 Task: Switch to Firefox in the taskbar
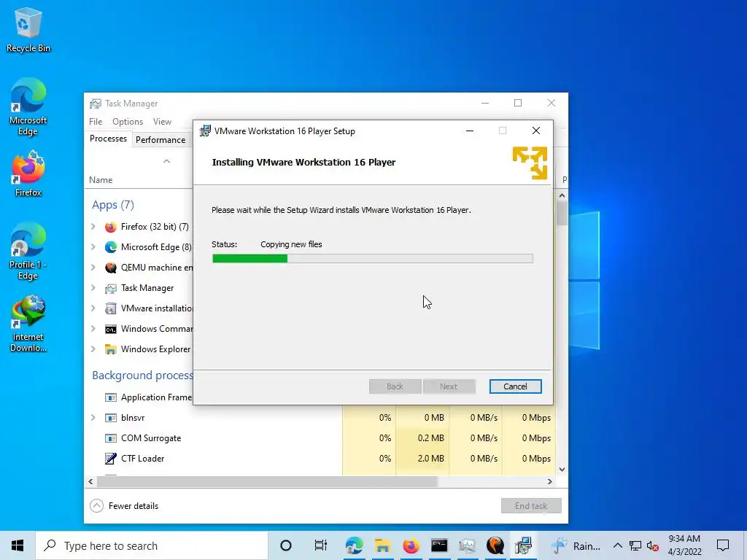(411, 545)
